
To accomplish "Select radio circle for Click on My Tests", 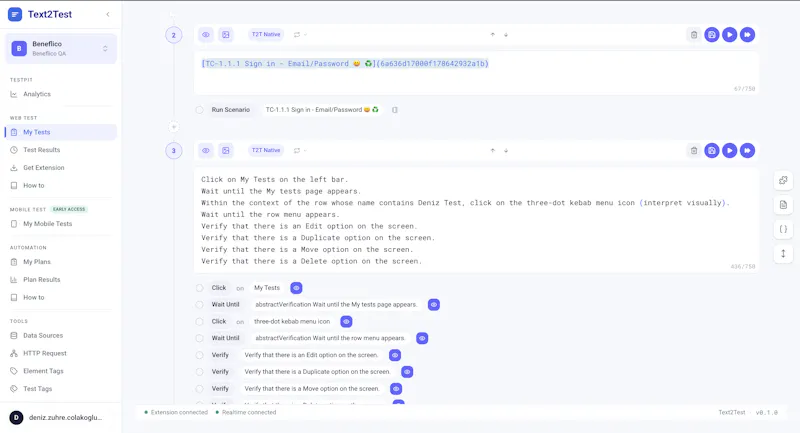I will [199, 288].
